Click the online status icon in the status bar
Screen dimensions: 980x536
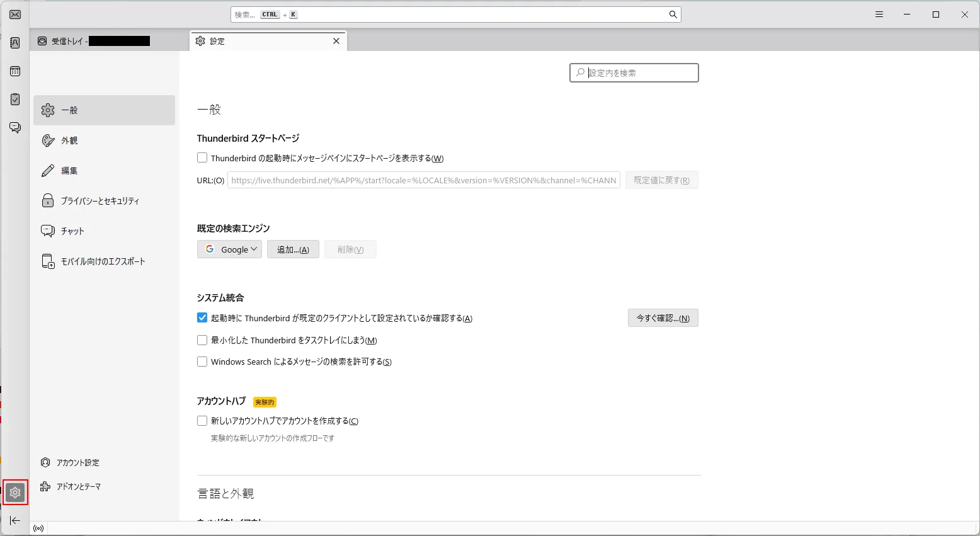(x=38, y=528)
